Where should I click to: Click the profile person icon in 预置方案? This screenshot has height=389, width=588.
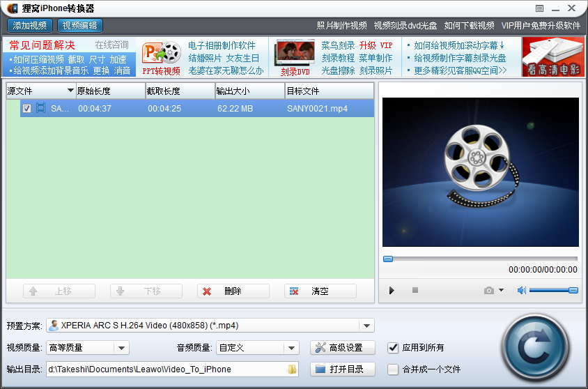(54, 326)
